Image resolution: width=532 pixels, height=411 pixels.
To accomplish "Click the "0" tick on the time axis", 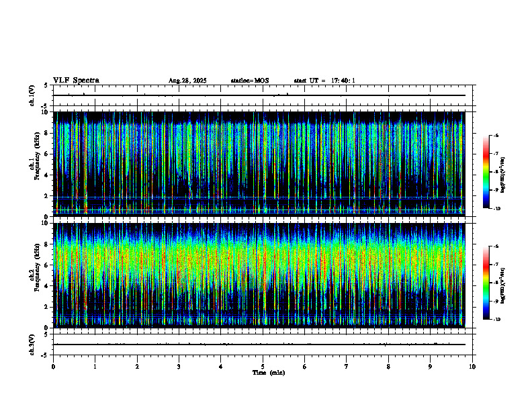I will [53, 367].
